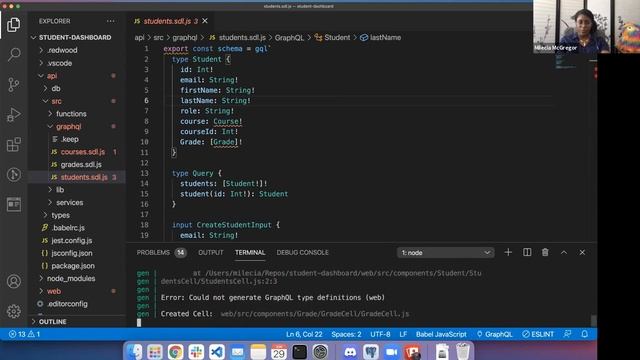Click the terminal scrollbar thumb
This screenshot has height=360, width=640.
(593, 320)
